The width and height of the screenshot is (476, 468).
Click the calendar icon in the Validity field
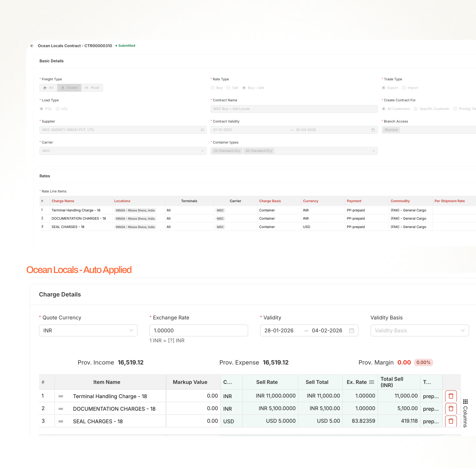(352, 331)
